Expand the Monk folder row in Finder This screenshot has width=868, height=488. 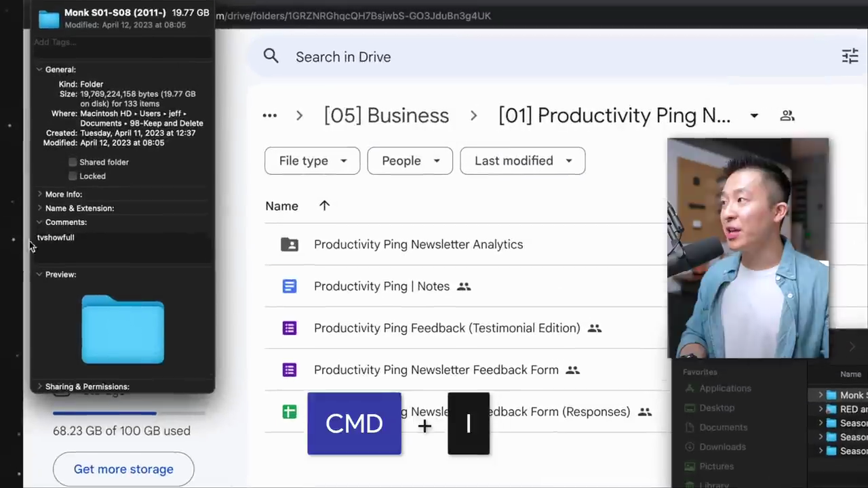[821, 395]
